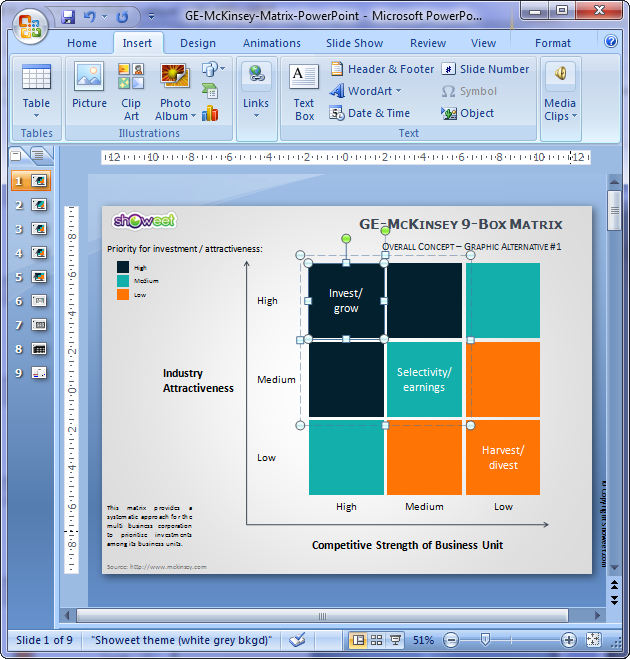Insert a Chart
Screen dimensions: 630x659
tap(210, 113)
